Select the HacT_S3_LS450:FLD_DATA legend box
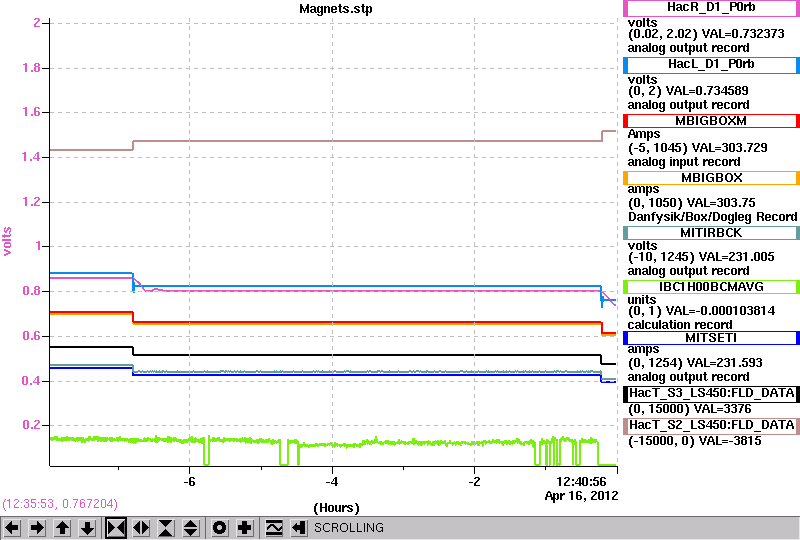Screen dimensions: 800x540 (711, 394)
